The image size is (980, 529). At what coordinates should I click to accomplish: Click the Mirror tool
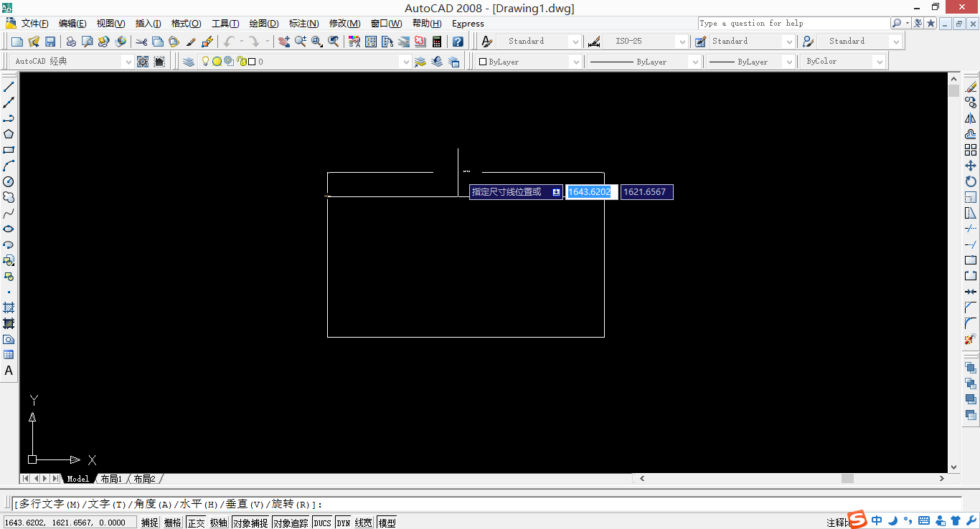pos(971,118)
